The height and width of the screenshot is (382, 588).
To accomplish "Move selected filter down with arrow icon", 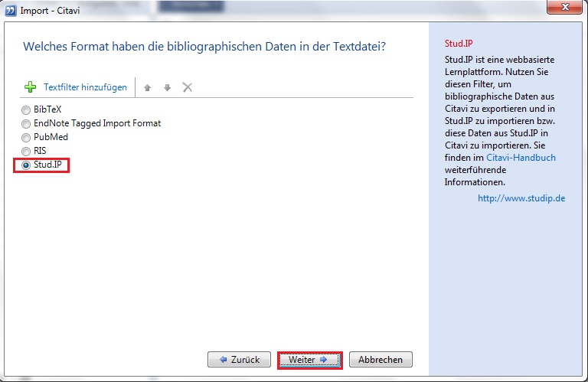I will point(167,87).
